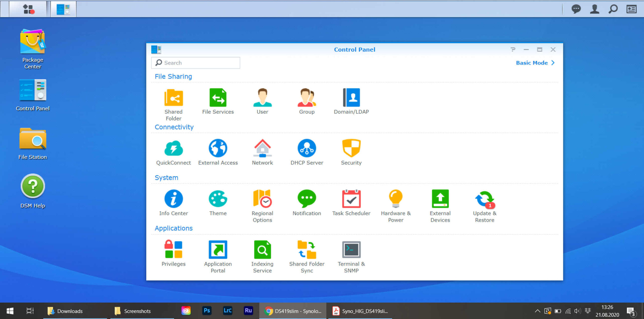Open the battery status tray icon
This screenshot has height=319, width=644.
(x=558, y=311)
